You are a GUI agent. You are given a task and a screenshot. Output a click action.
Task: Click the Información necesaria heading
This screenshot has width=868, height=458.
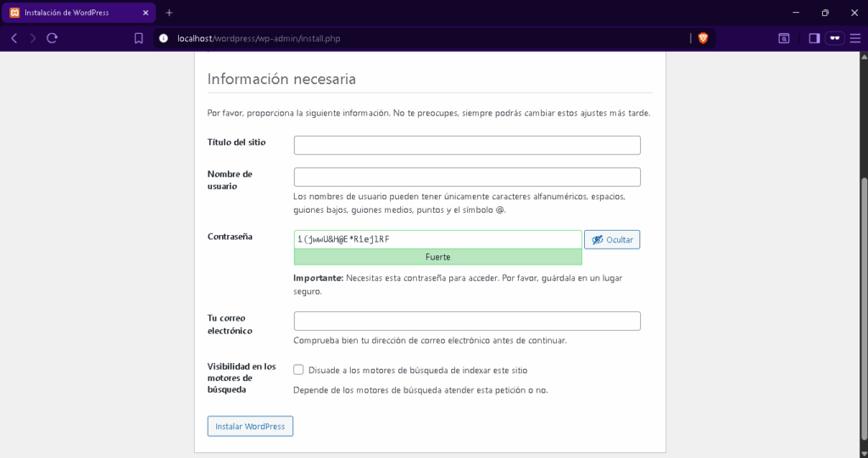tap(281, 79)
